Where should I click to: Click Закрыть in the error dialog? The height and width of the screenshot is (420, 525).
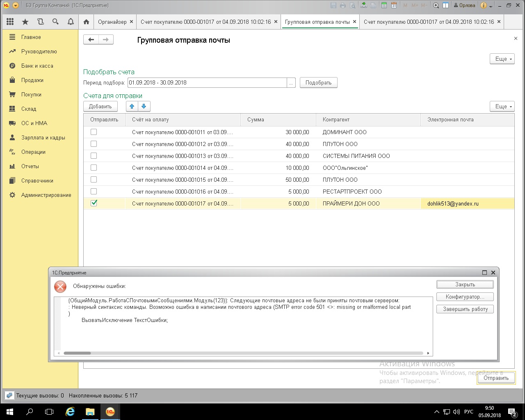click(x=465, y=284)
